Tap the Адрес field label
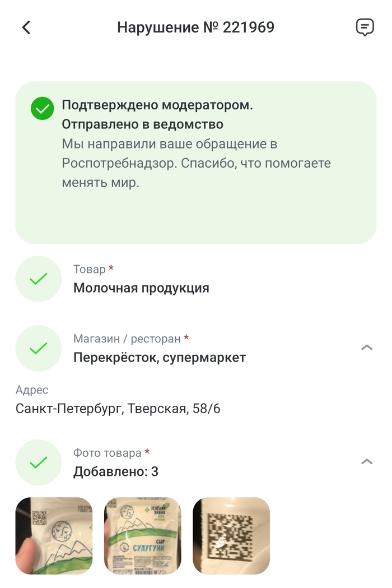This screenshot has width=392, height=588. 32,390
